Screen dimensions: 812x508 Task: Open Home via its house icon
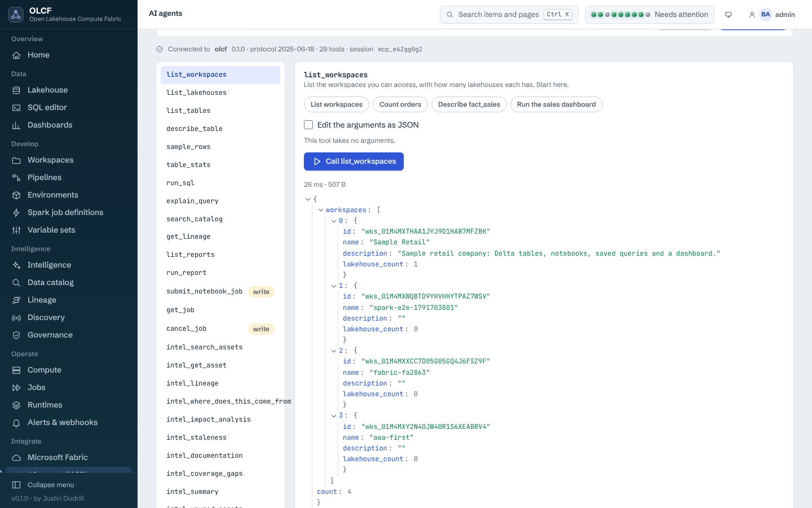[x=16, y=55]
